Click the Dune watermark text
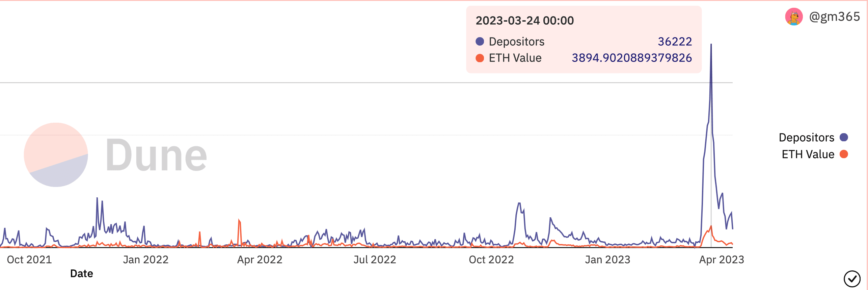This screenshot has height=290, width=868. 156,155
